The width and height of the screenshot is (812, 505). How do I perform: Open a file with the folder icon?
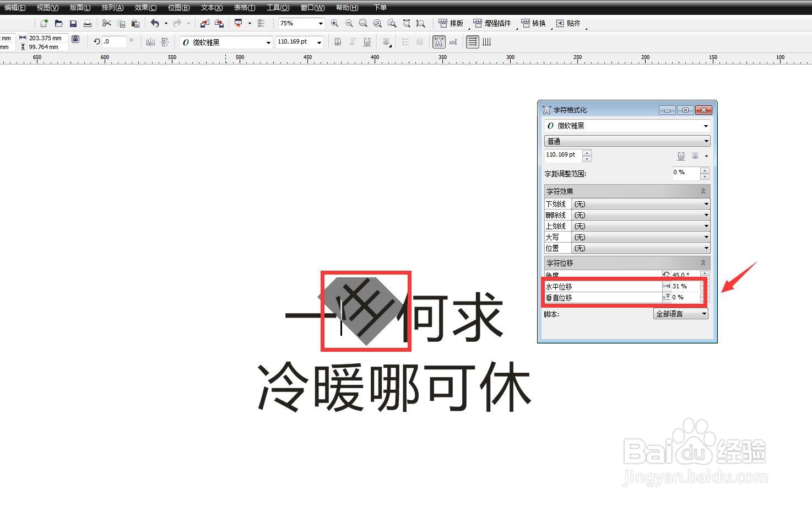pyautogui.click(x=58, y=23)
